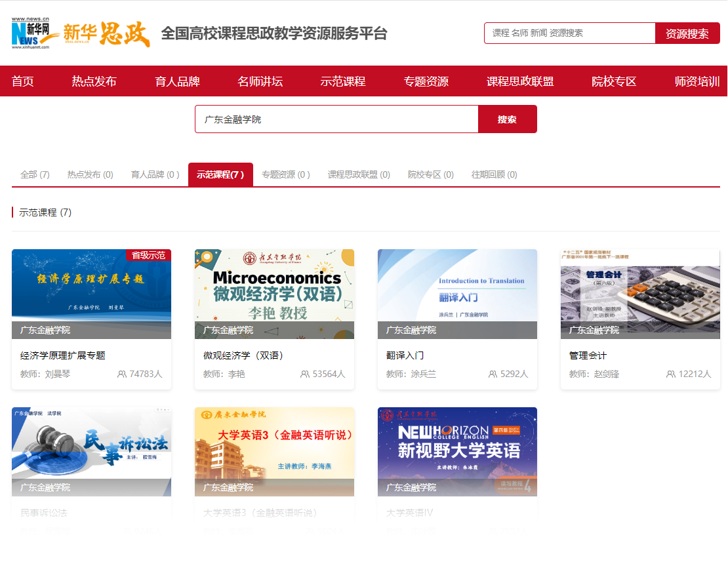Screen dimensions: 728x562
Task: Click the 民事诉讼法 course title link
Action: point(44,513)
